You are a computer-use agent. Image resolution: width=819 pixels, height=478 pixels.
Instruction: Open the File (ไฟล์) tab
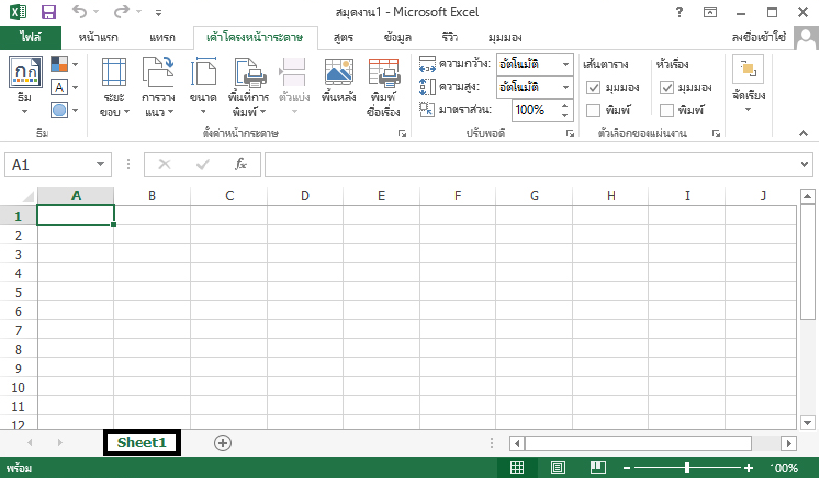(x=30, y=37)
